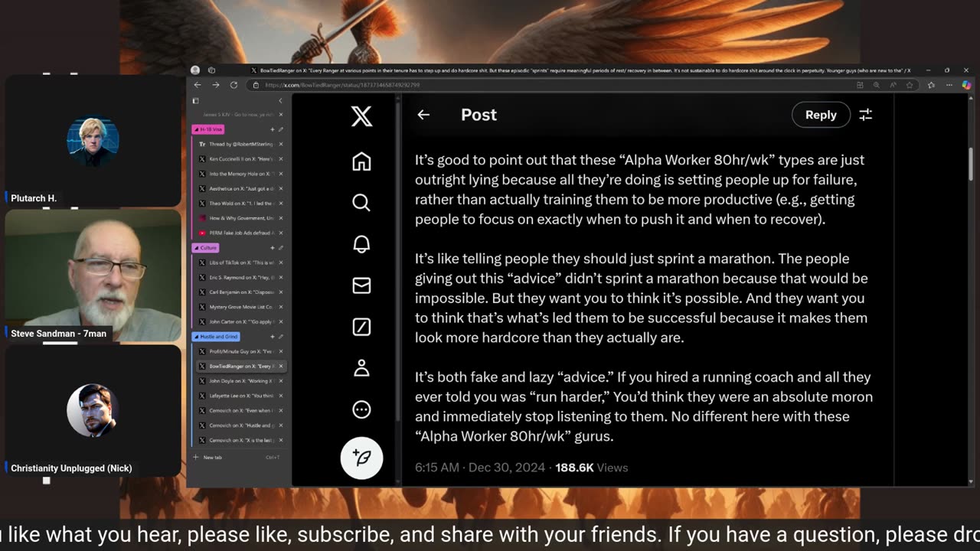Switch to Lafayette Lee on X tab
This screenshot has width=980, height=551.
pos(240,396)
